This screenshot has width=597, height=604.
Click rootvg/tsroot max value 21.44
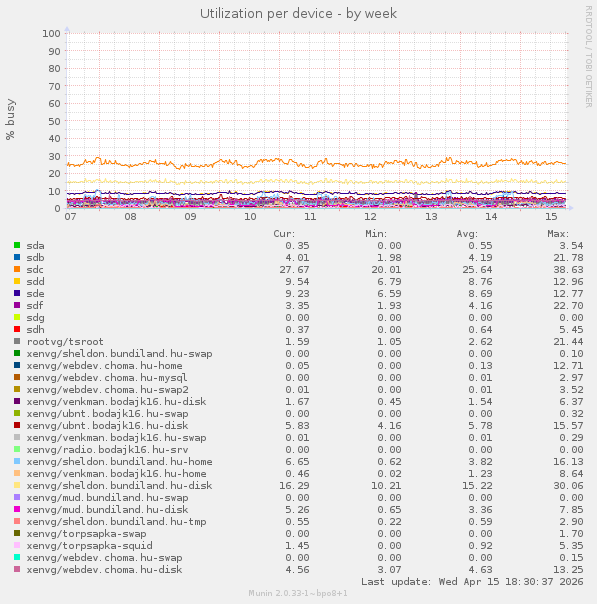pos(568,342)
